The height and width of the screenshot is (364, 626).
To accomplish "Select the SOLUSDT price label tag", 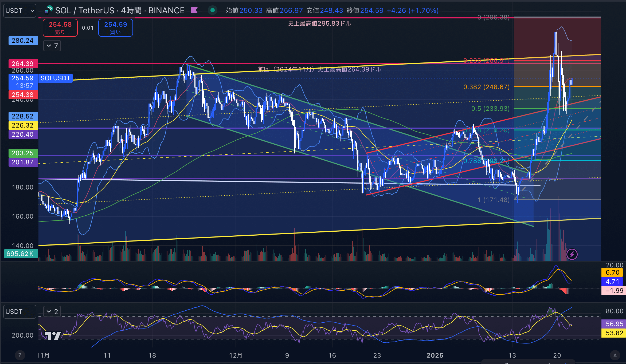I will tap(55, 78).
